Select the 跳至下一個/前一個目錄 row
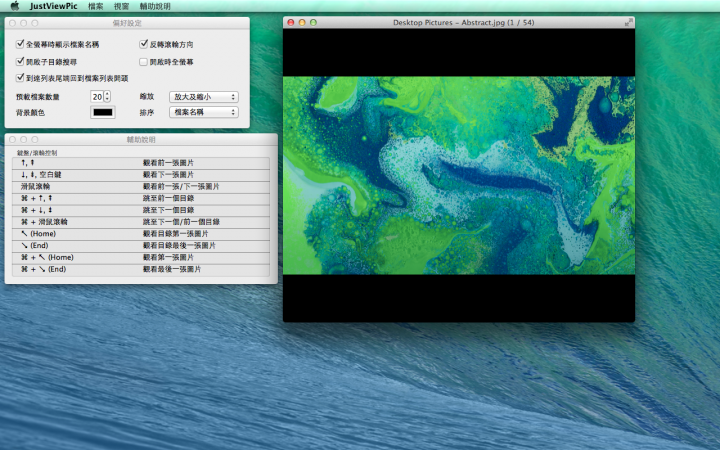The width and height of the screenshot is (720, 450). [141, 222]
